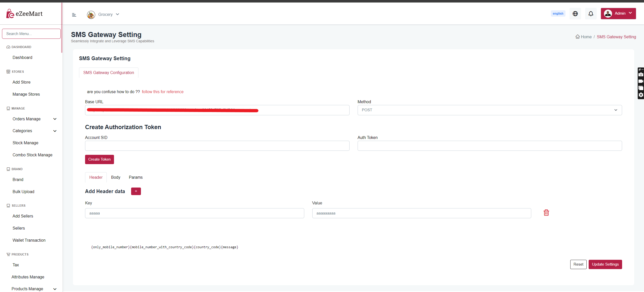Switch to the Body tab
This screenshot has width=644, height=292.
click(116, 177)
